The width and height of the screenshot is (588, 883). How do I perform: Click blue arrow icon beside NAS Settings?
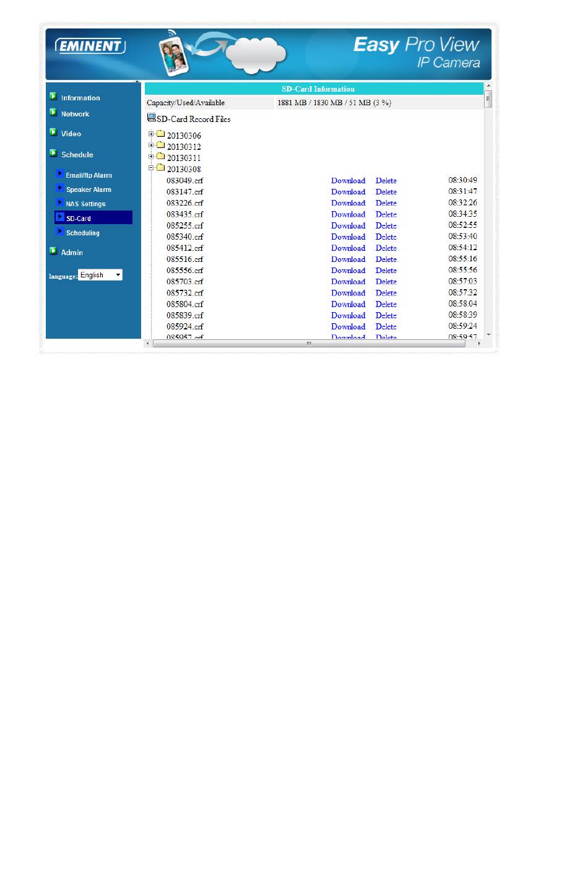60,202
